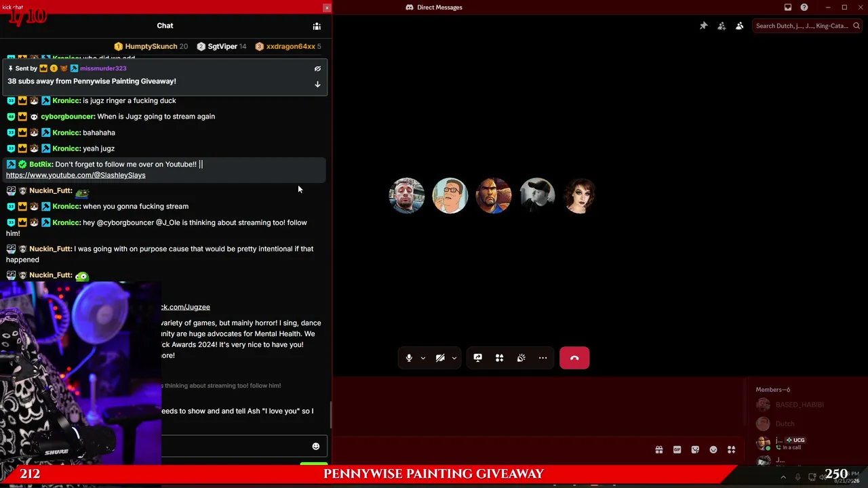Open missmurder323 profile in pinned message
Screen dimensions: 868x488
[103, 68]
